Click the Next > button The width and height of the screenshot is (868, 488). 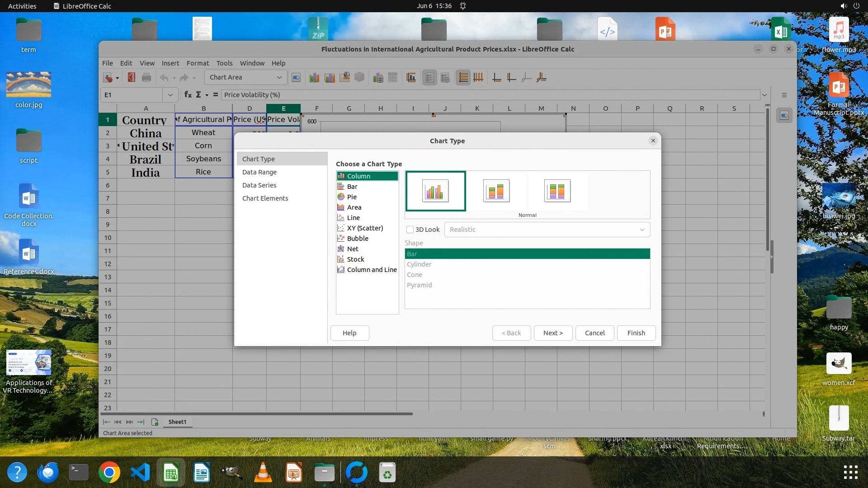pos(553,333)
